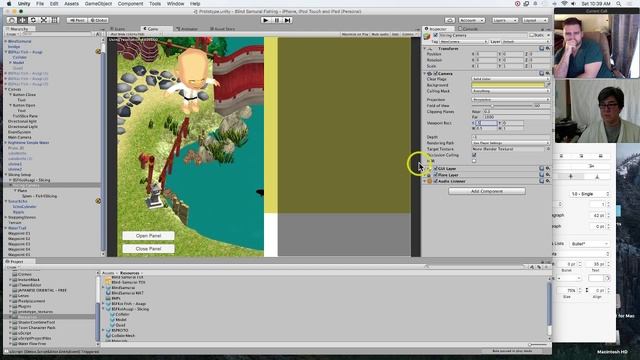Open the Transform component help icon
Image resolution: width=640 pixels, height=360 pixels.
(x=542, y=48)
